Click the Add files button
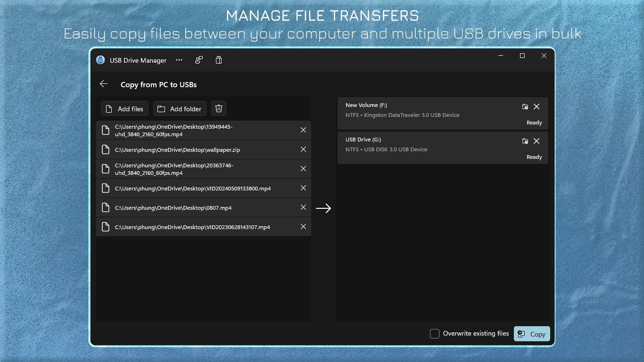 [x=125, y=109]
